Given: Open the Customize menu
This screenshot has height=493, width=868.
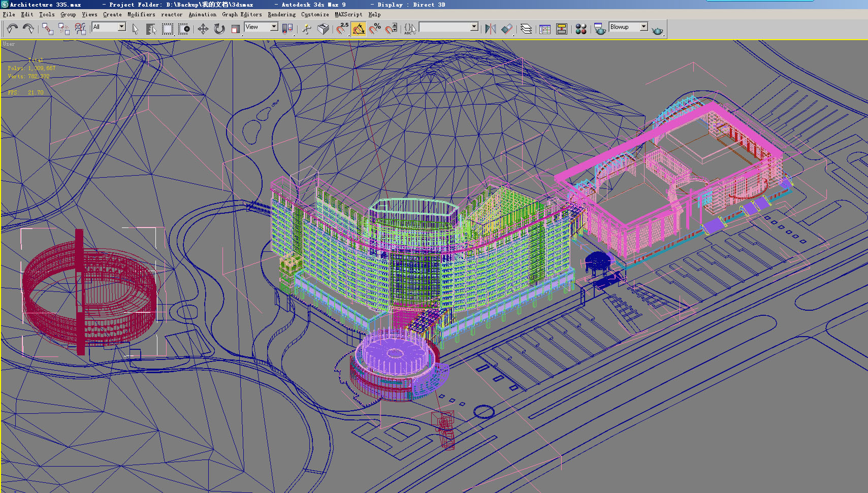Looking at the screenshot, I should tap(315, 14).
